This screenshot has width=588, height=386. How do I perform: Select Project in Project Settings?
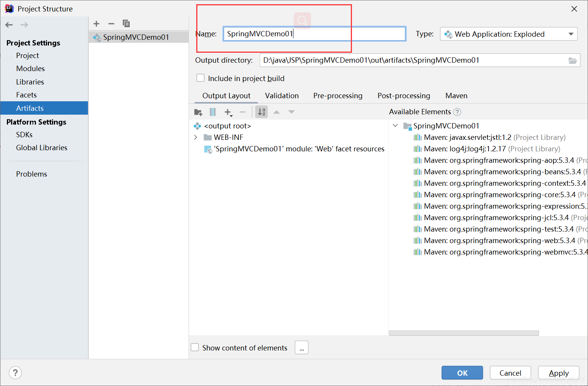pyautogui.click(x=28, y=55)
